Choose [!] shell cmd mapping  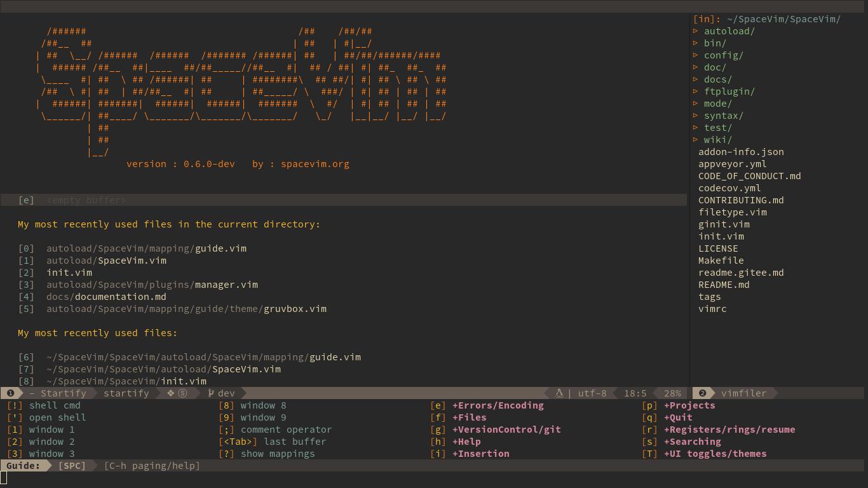(x=43, y=405)
